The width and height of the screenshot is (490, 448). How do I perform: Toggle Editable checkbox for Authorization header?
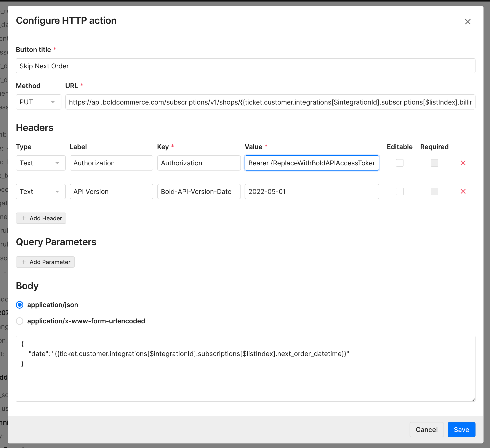point(400,163)
